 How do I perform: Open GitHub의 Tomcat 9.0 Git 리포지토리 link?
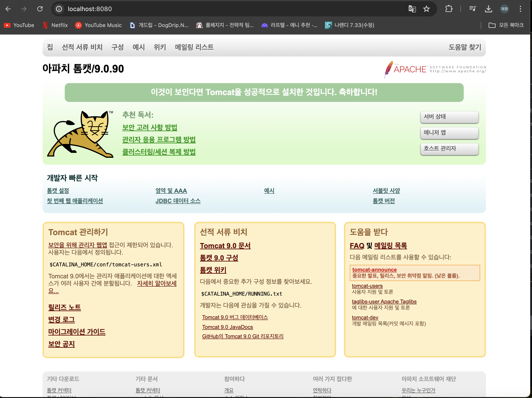(x=243, y=336)
